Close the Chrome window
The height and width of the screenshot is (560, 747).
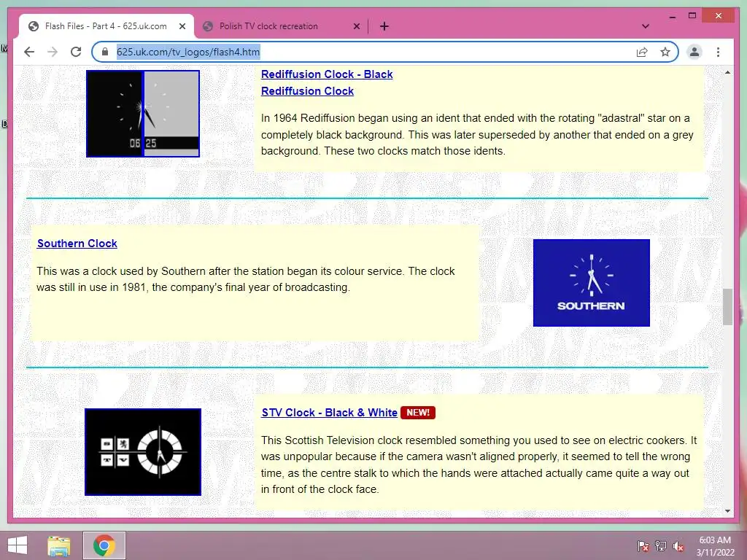pyautogui.click(x=719, y=16)
